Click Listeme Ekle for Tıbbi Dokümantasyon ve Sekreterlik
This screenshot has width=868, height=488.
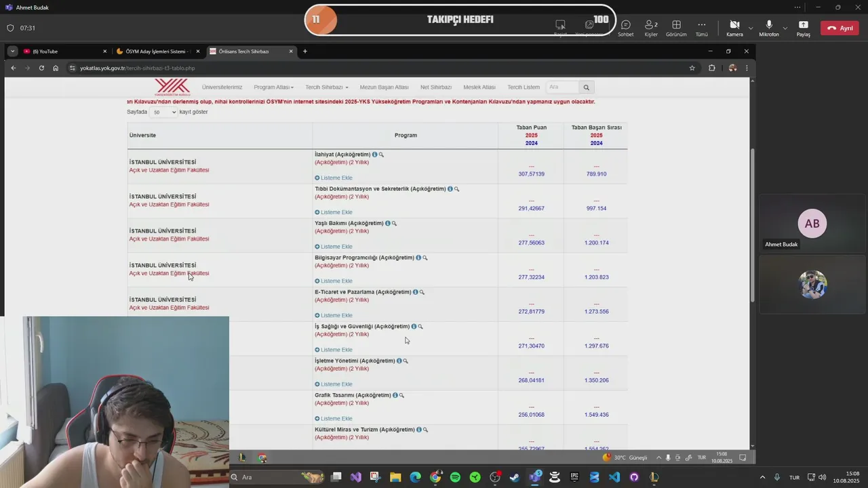(x=334, y=213)
